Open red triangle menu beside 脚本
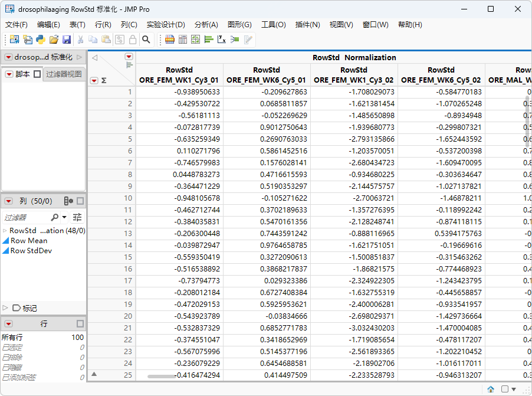This screenshot has width=532, height=396. tap(9, 74)
